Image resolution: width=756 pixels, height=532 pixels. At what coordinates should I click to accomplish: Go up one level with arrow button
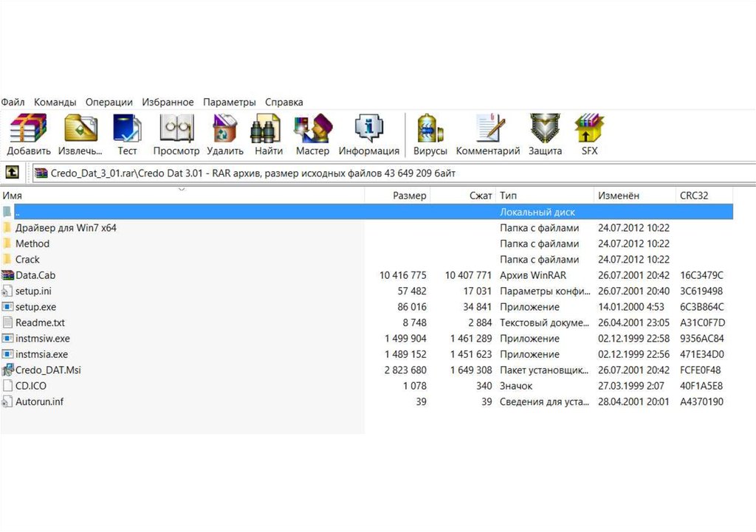(x=13, y=173)
